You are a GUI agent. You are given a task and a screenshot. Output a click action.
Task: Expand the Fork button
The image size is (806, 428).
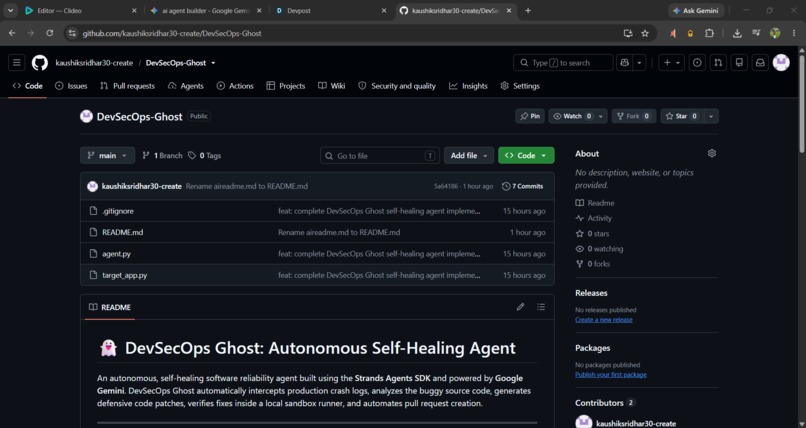(633, 116)
